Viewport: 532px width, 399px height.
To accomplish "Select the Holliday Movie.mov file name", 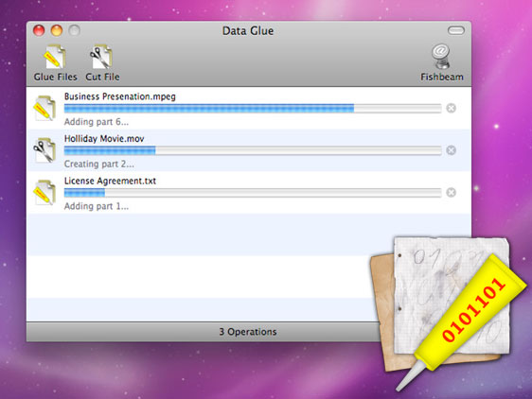I will (104, 139).
